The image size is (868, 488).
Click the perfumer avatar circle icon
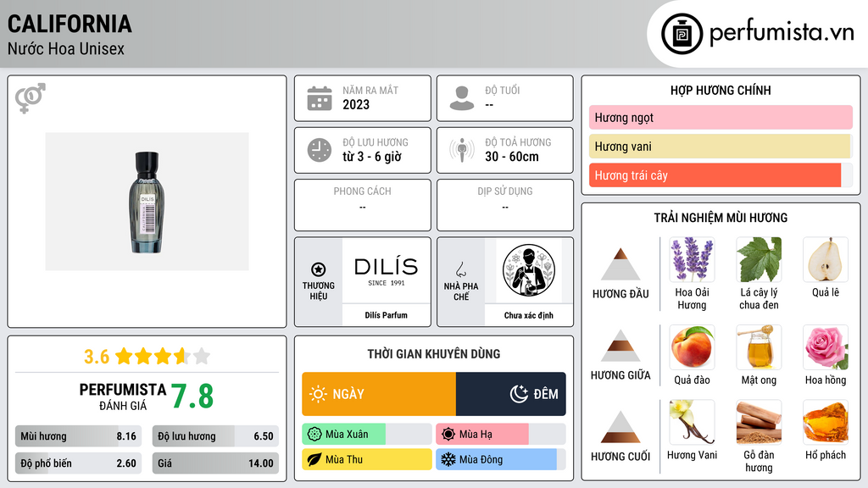(x=529, y=270)
